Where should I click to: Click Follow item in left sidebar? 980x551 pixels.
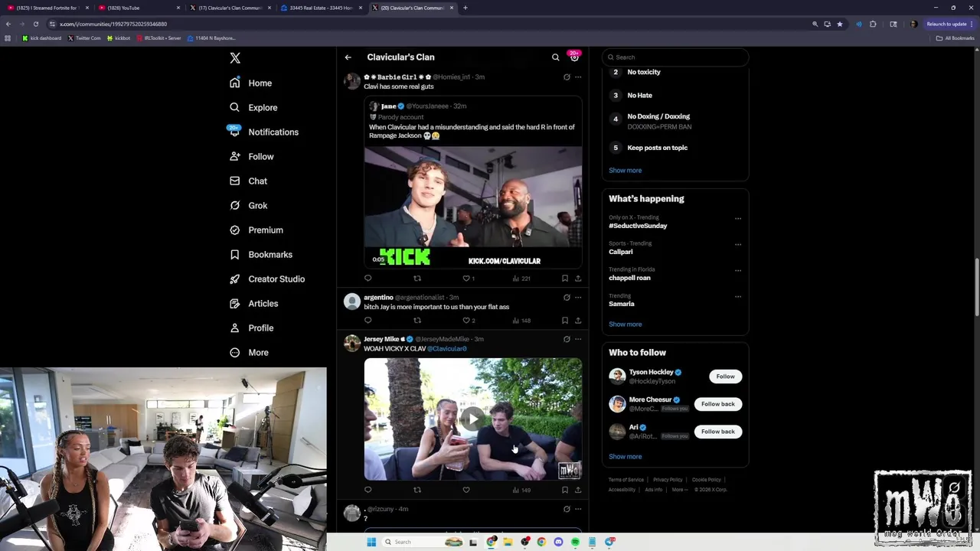(x=252, y=156)
